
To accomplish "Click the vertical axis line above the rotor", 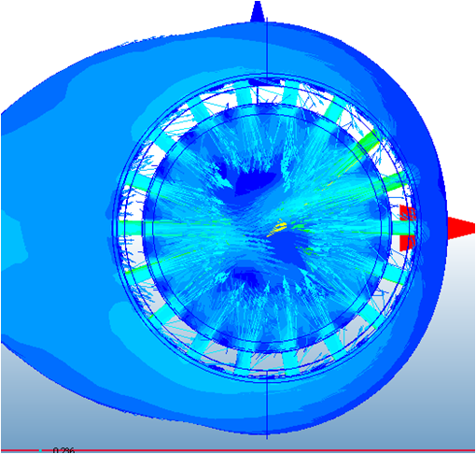I will [267, 49].
